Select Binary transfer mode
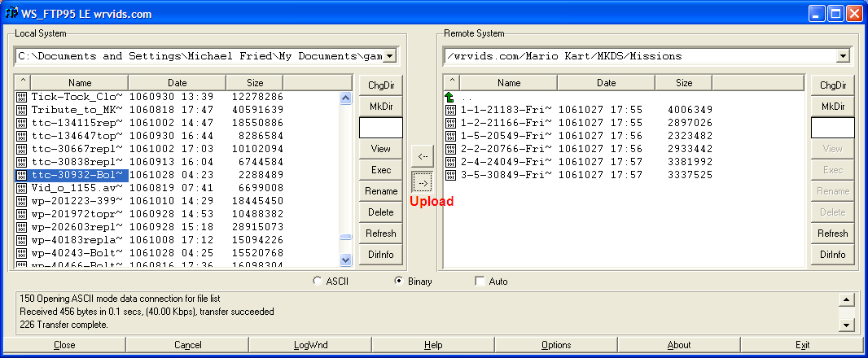 point(398,282)
